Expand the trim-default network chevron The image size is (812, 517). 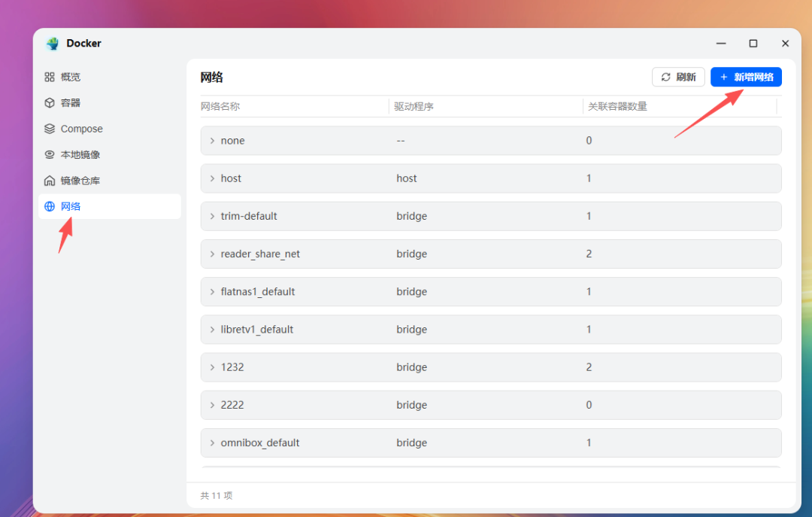click(x=212, y=216)
